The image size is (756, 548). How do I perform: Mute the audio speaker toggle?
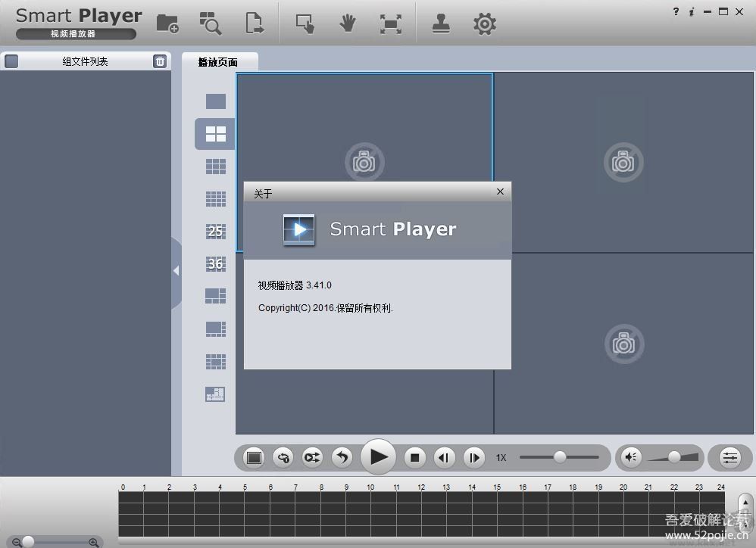pyautogui.click(x=631, y=456)
